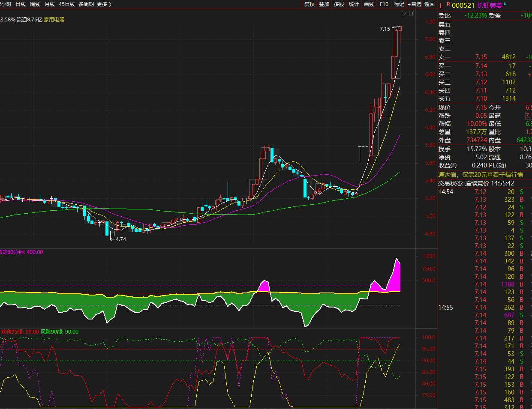The width and height of the screenshot is (532, 409).
Task: Toggle the 多周期 multi-period view
Action: tap(86, 4)
